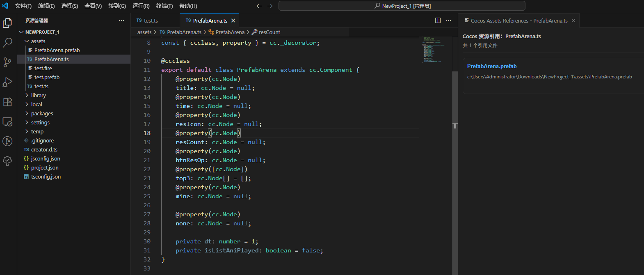Open the Search view icon
The image size is (644, 275).
point(7,42)
